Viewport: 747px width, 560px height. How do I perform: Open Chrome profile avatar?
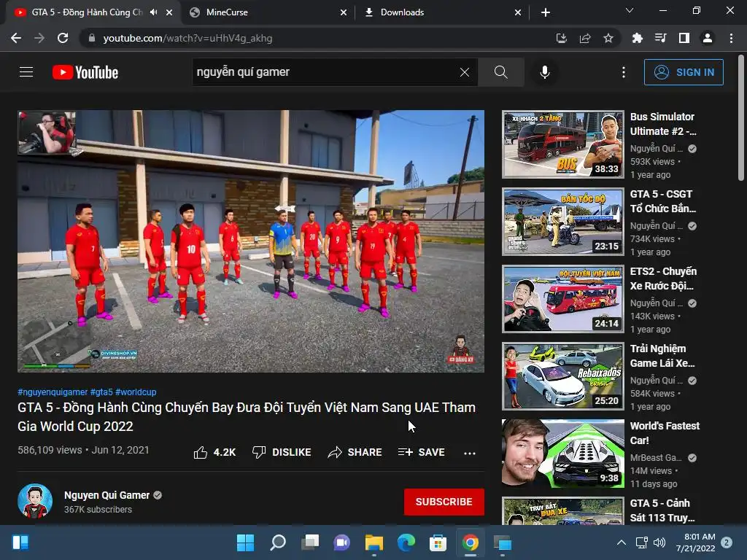[x=708, y=38]
